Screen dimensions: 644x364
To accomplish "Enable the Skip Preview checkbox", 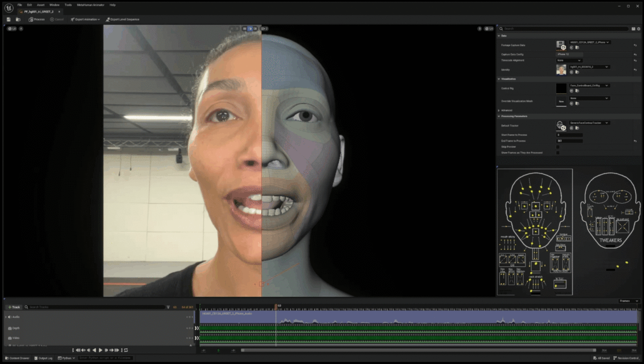I will coord(558,146).
